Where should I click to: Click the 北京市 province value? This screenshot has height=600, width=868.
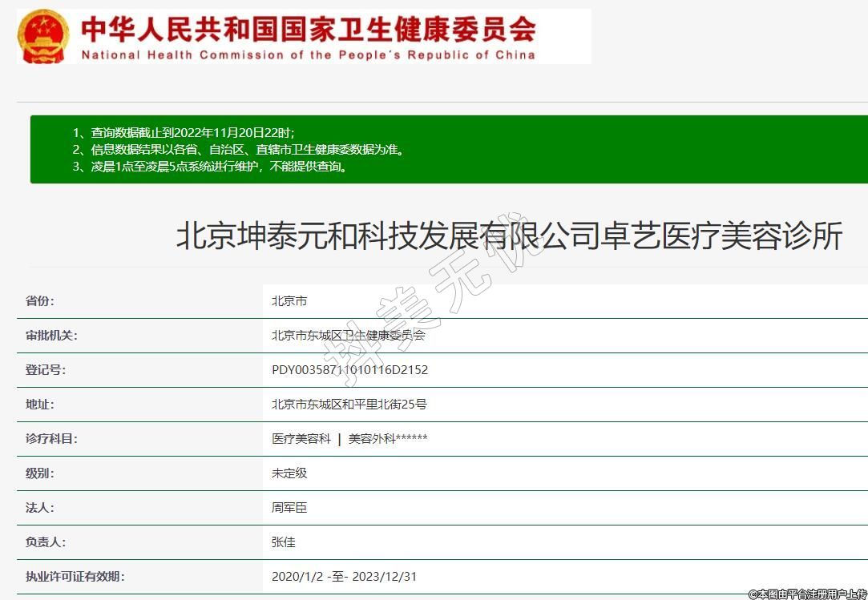coord(289,301)
